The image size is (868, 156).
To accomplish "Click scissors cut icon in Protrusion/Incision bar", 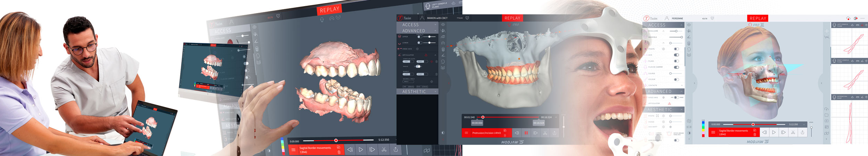I will click(545, 133).
